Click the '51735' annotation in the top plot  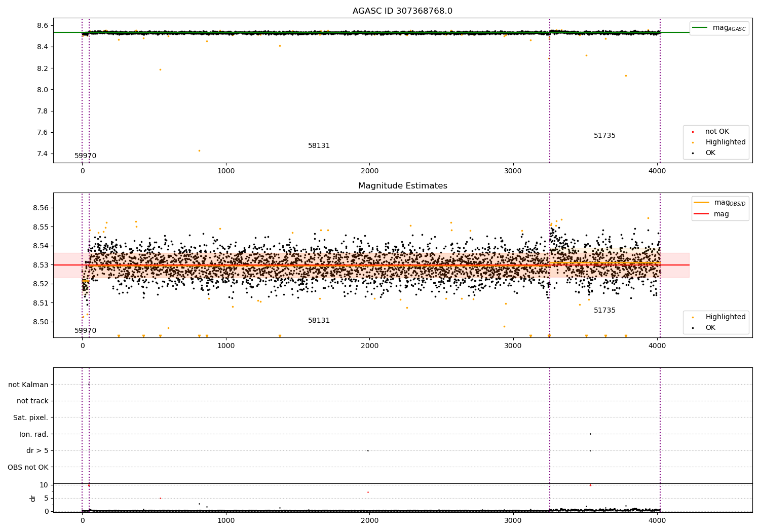[604, 136]
